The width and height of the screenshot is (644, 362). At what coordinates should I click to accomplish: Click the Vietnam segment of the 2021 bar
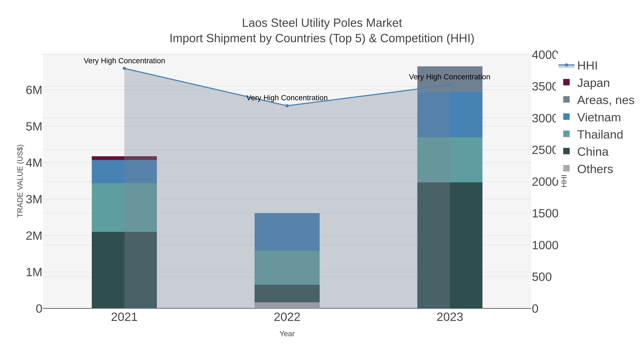124,172
